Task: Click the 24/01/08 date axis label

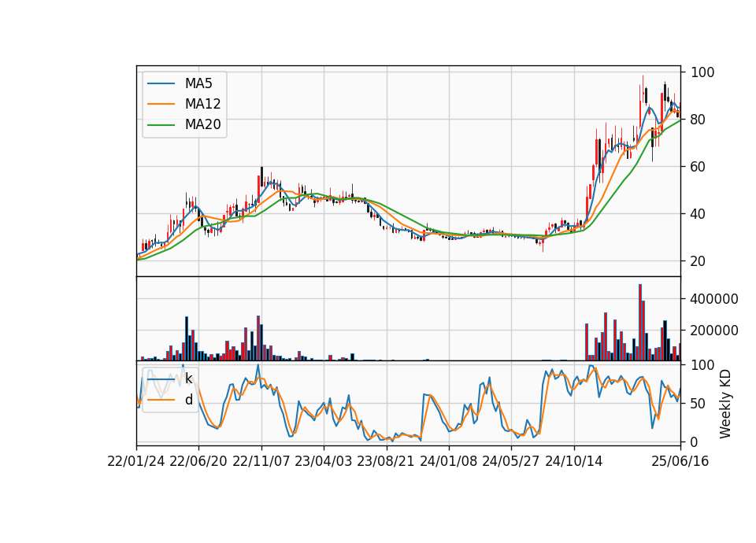Action: coord(448,461)
